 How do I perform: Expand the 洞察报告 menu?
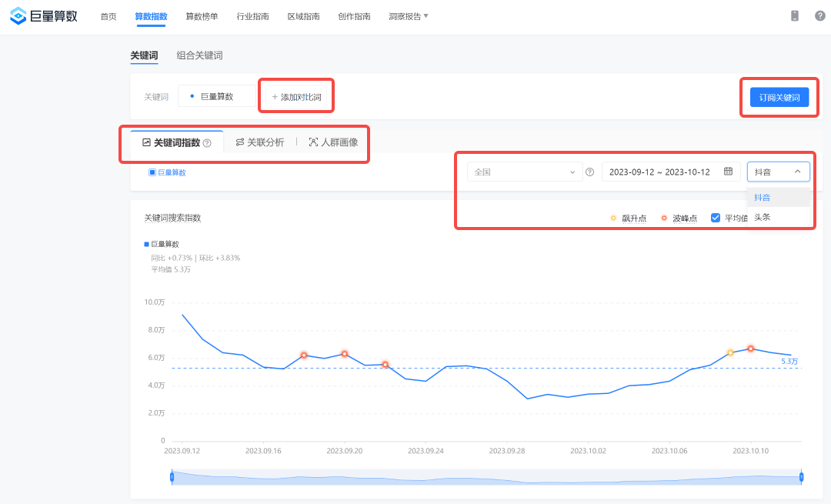[407, 15]
